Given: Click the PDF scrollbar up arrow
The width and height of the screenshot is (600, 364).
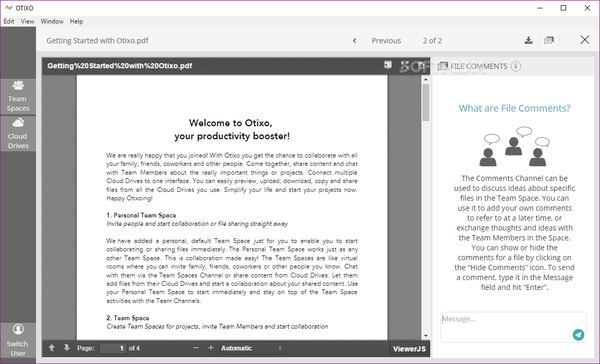Looking at the screenshot, I should pyautogui.click(x=426, y=79).
